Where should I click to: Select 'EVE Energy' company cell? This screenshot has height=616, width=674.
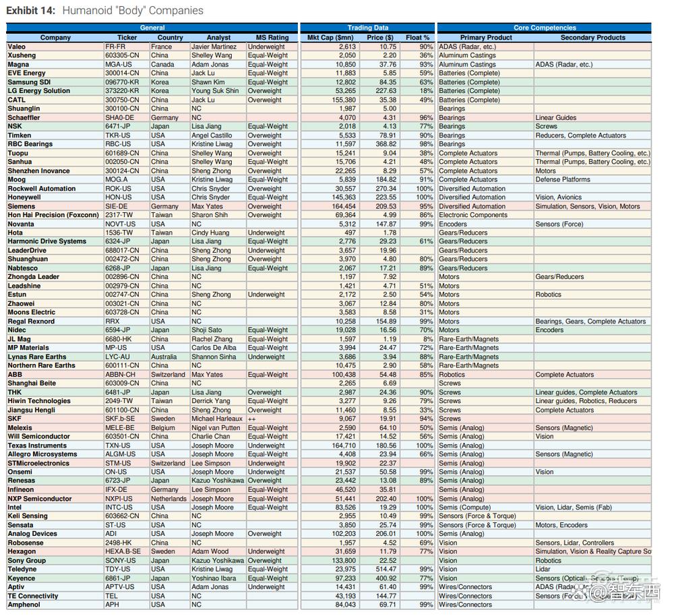(x=26, y=73)
